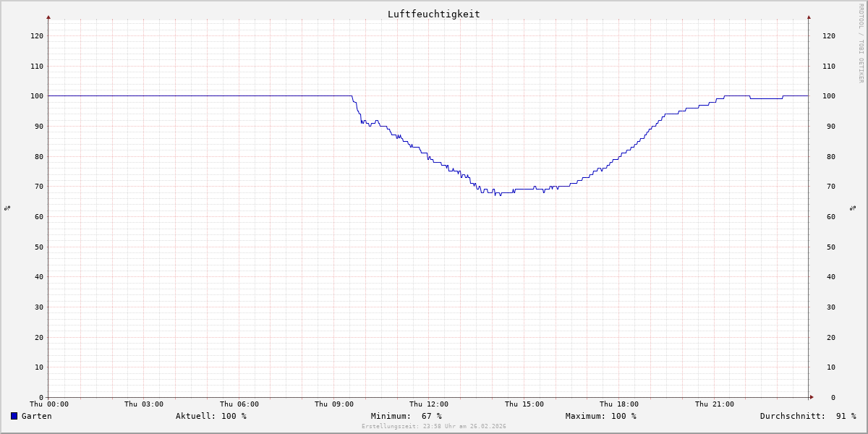Select the Thu 12:00 time label
The image size is (868, 434).
[429, 404]
